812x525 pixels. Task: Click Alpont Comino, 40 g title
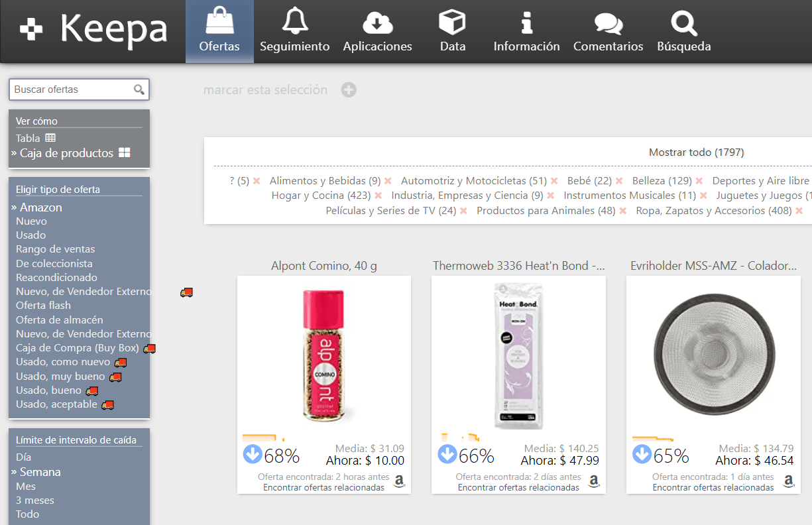click(324, 266)
